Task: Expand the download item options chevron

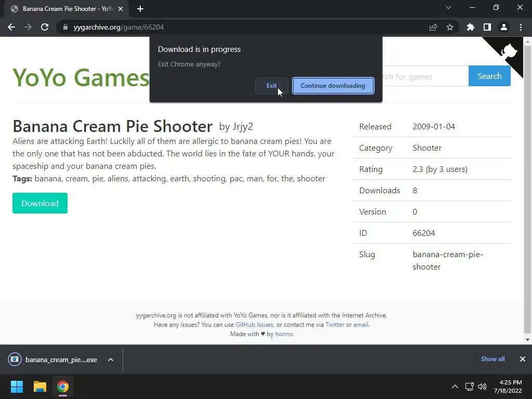Action: [x=111, y=360]
